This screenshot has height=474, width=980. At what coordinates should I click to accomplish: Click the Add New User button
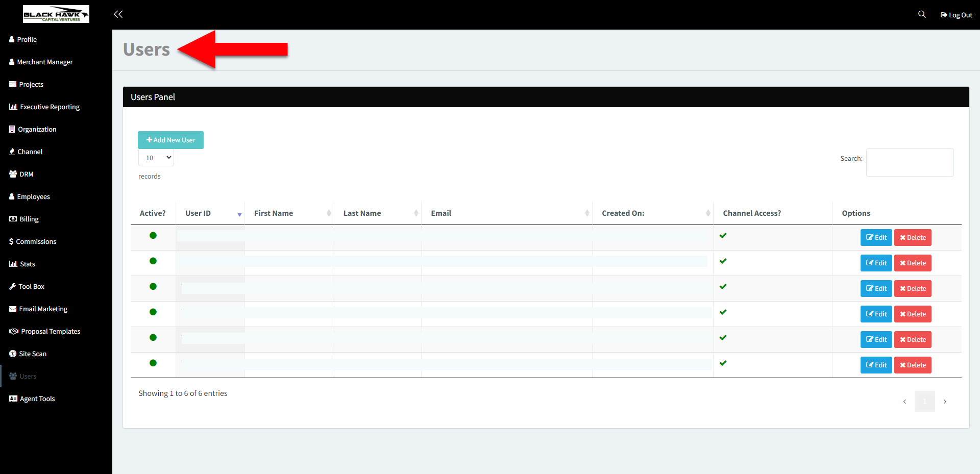(x=170, y=140)
